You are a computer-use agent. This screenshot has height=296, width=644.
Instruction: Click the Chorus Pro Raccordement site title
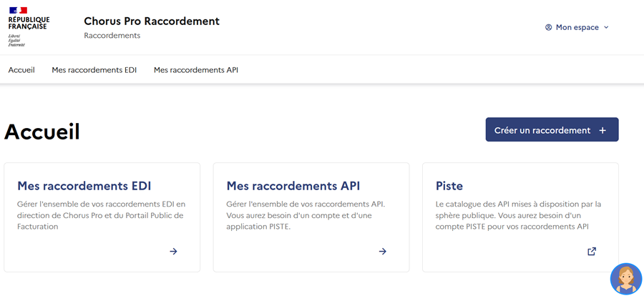point(152,21)
